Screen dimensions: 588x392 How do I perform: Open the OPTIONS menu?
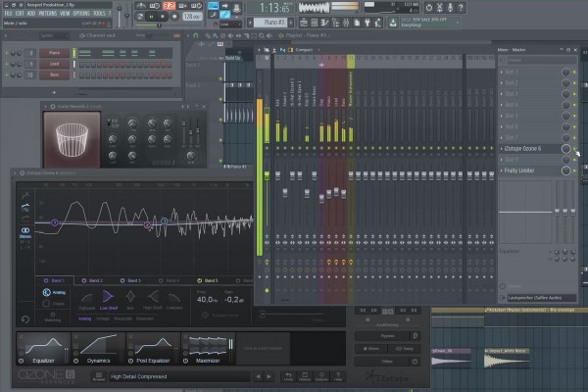coord(81,14)
